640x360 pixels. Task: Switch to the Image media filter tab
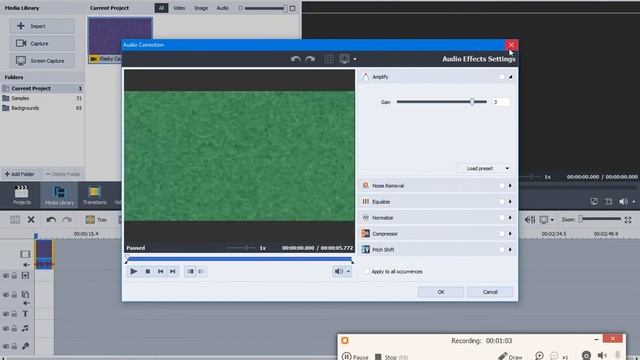201,8
